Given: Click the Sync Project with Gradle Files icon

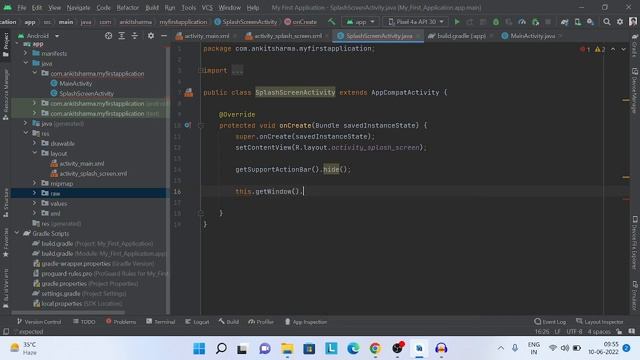Looking at the screenshot, I should tap(564, 22).
